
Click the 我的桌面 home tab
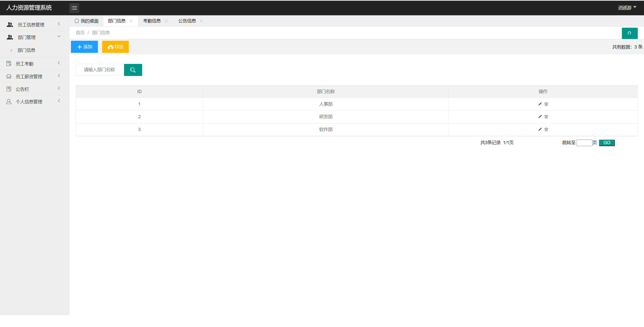click(87, 21)
